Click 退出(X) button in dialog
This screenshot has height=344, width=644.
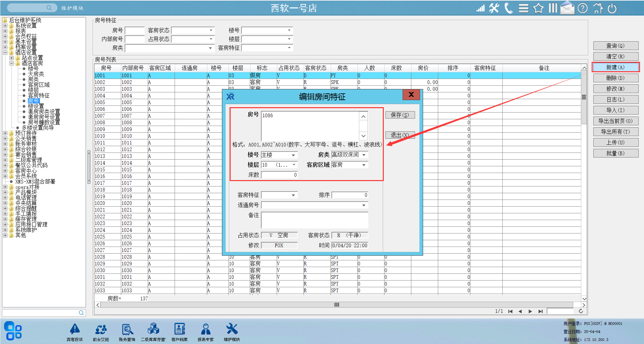(400, 135)
